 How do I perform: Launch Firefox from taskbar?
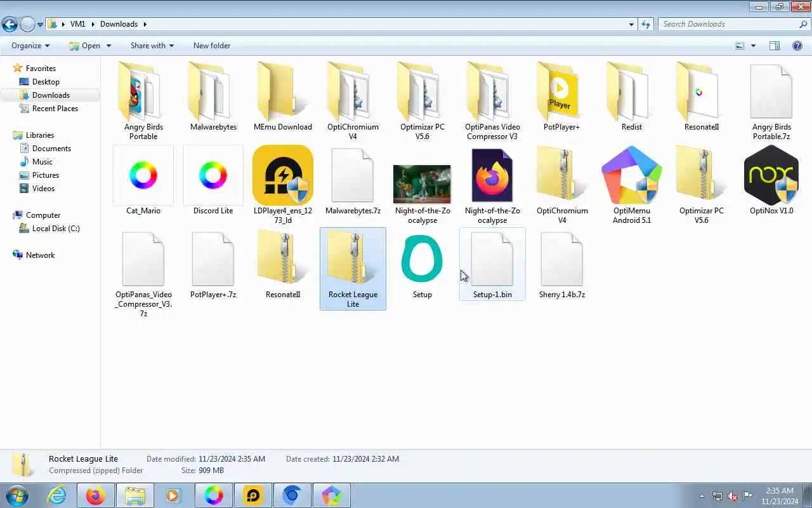(x=96, y=495)
